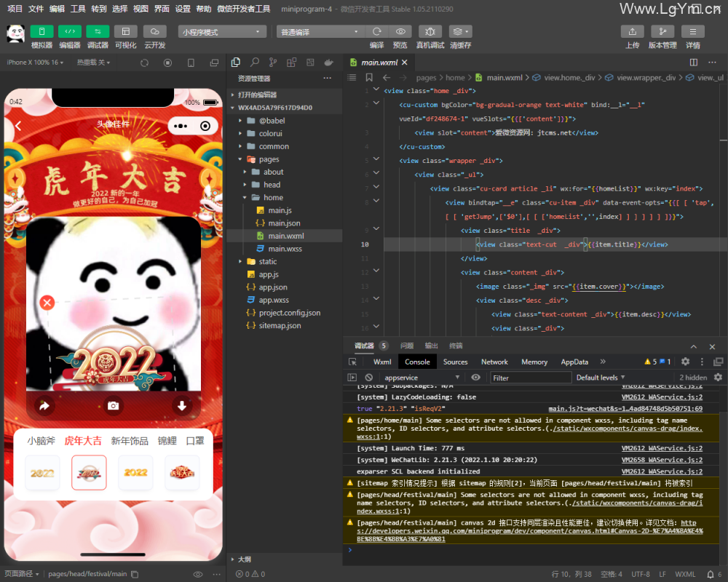Open the Docker whale icon in sidebar

329,62
